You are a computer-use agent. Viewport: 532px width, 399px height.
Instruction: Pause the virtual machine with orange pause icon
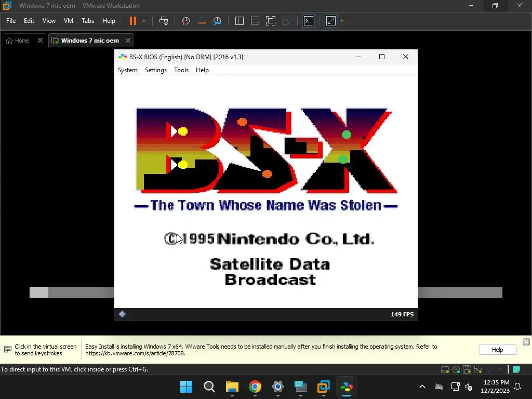[x=132, y=21]
